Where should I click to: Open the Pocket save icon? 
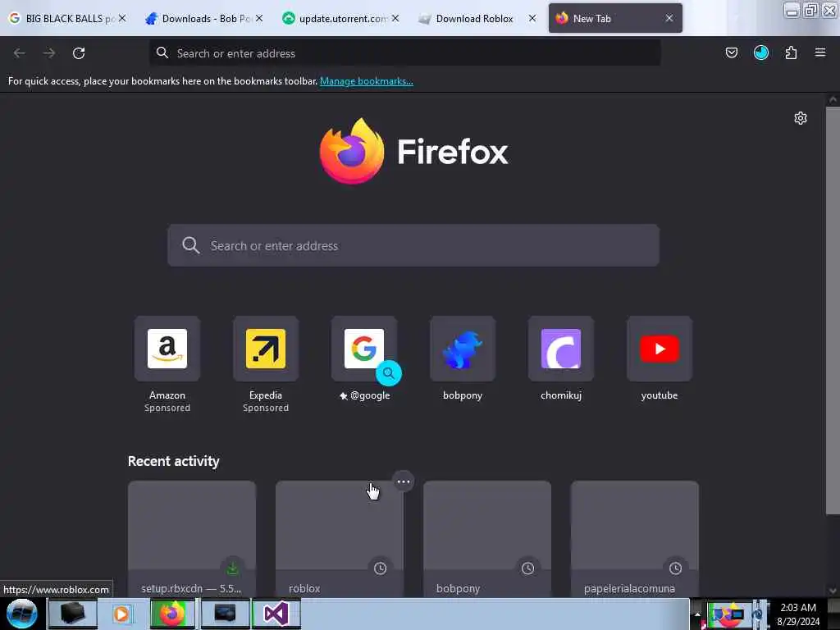pos(731,52)
